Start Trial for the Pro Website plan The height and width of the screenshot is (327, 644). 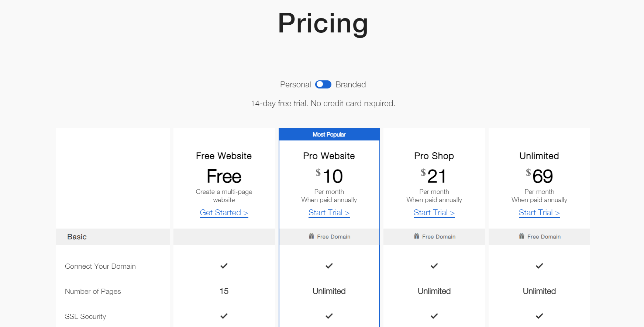click(329, 213)
